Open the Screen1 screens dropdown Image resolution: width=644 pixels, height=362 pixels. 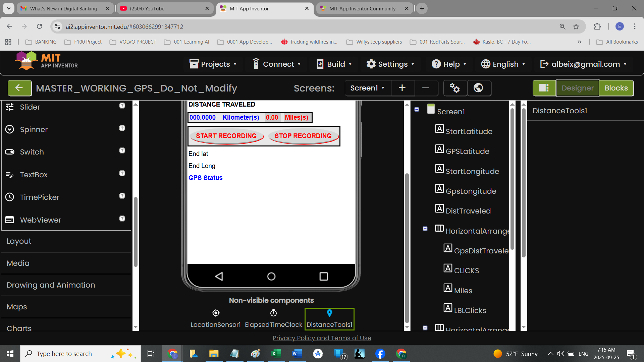pyautogui.click(x=368, y=88)
